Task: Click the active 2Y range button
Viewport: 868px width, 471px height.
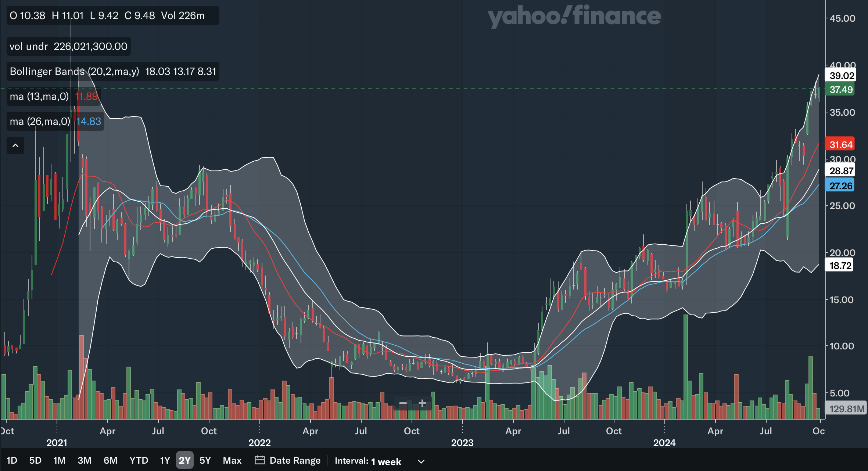Action: 184,460
